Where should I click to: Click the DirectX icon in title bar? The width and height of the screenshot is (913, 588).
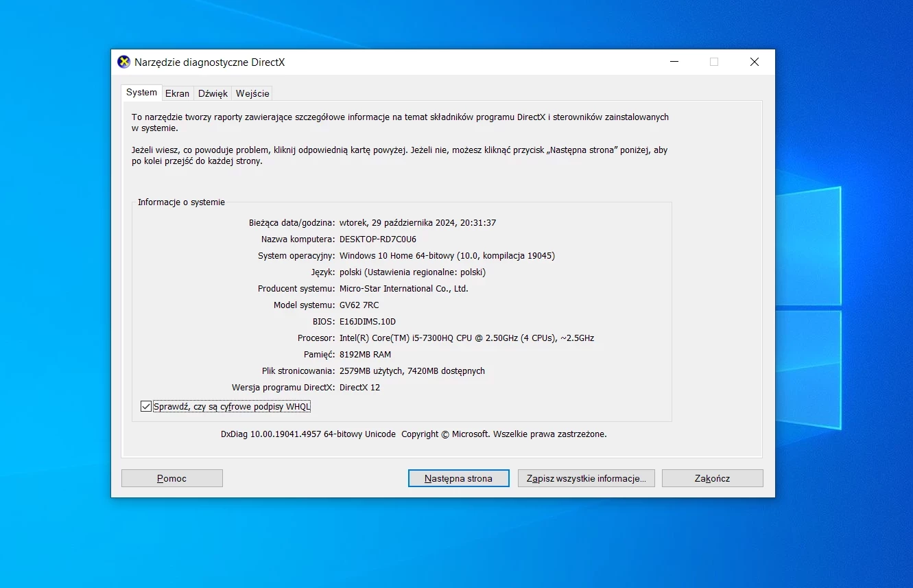124,62
